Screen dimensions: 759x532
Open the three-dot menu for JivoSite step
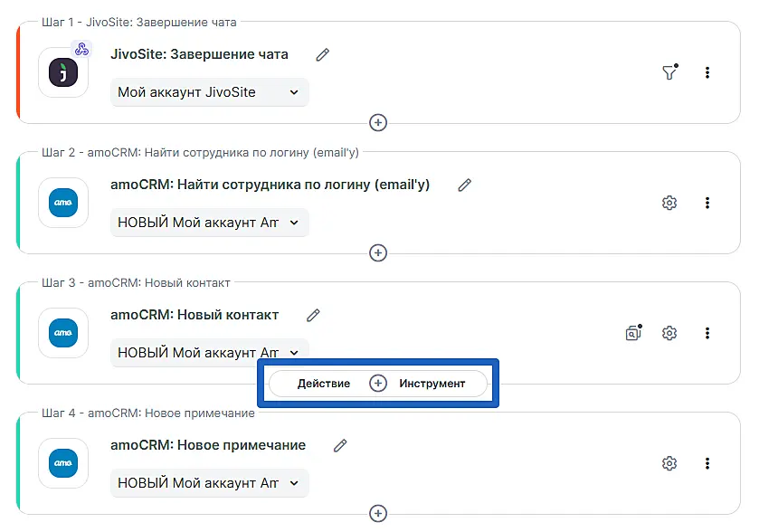coord(707,72)
